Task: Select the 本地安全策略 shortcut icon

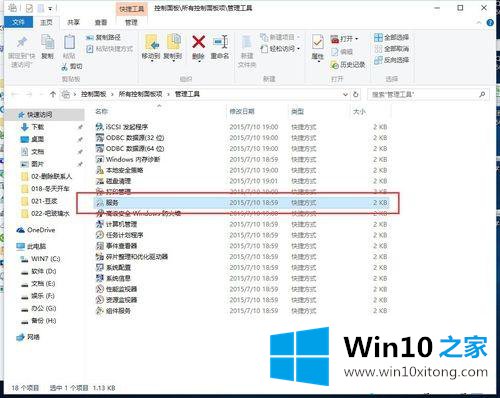Action: click(x=100, y=170)
